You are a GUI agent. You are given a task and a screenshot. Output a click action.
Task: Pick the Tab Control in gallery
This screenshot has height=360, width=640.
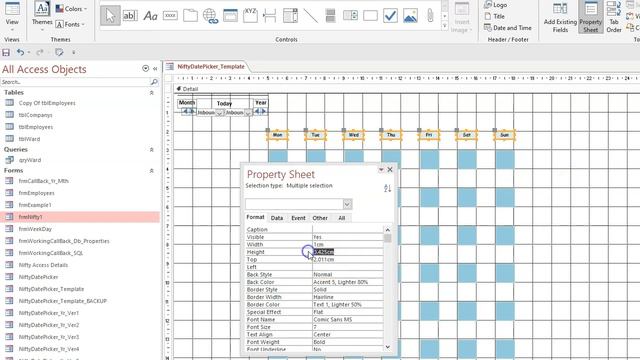point(190,16)
